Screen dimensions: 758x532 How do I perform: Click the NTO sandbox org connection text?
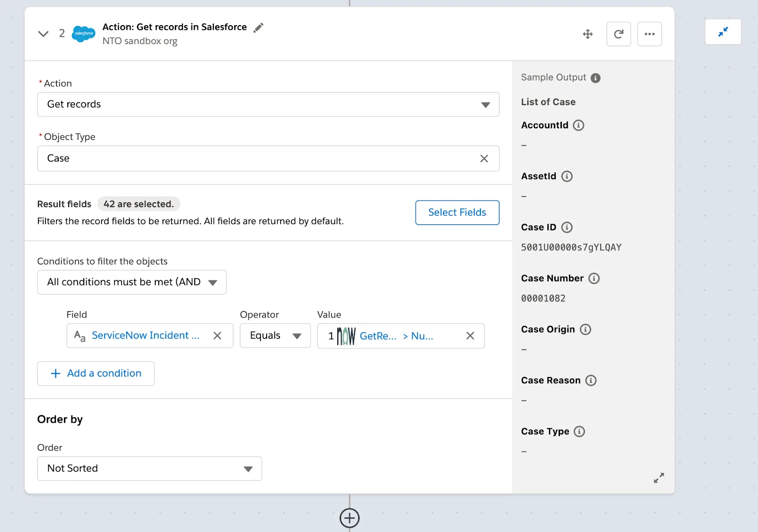140,41
